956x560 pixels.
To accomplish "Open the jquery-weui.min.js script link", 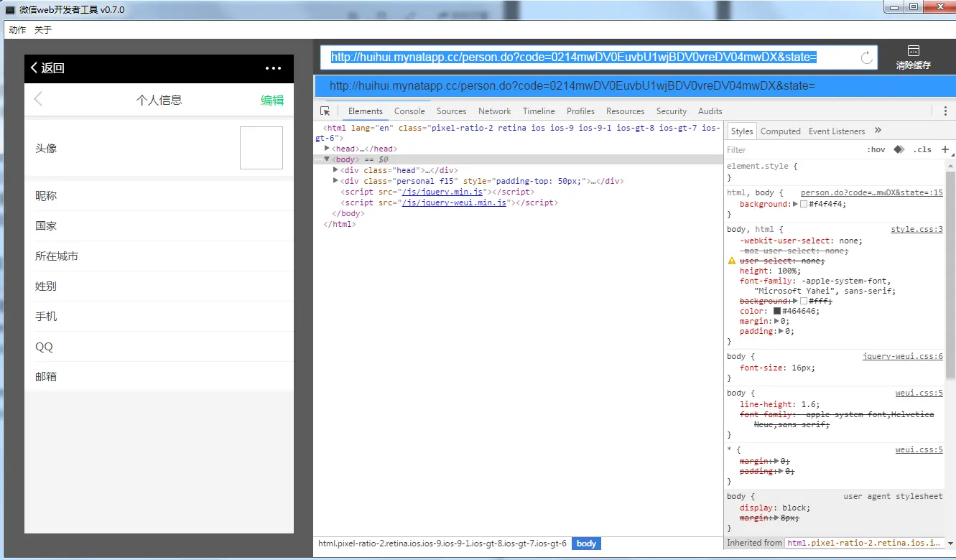I will pos(454,202).
